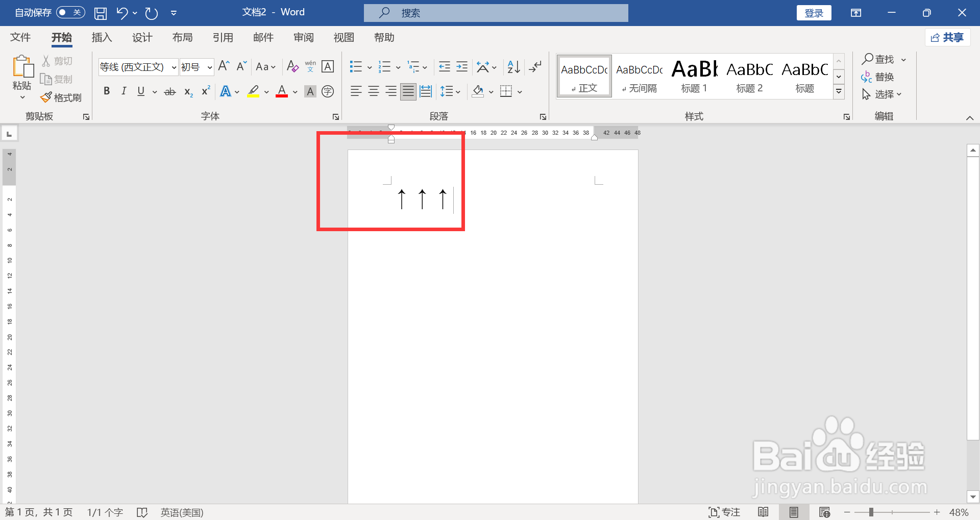This screenshot has height=520, width=980.
Task: Decrease font size icon
Action: point(241,66)
